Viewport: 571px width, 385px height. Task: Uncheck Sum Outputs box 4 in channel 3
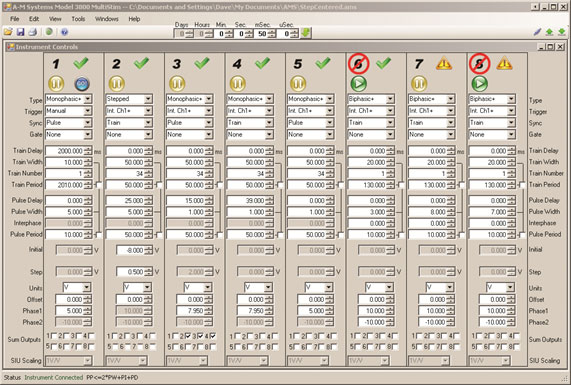pyautogui.click(x=213, y=336)
